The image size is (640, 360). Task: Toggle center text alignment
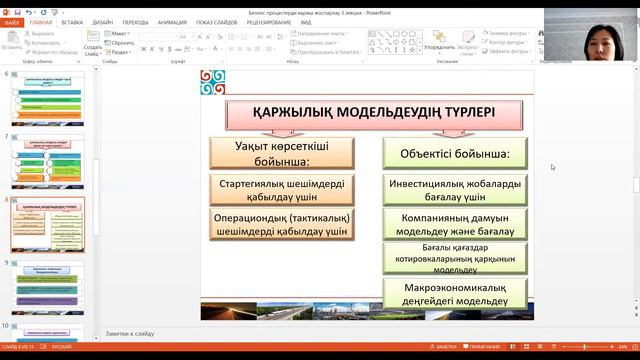(x=240, y=49)
